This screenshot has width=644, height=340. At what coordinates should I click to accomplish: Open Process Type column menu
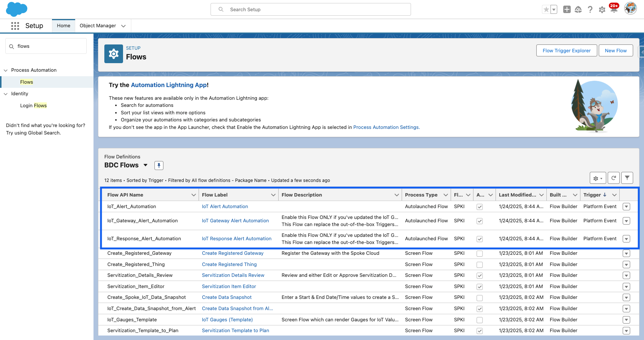446,195
